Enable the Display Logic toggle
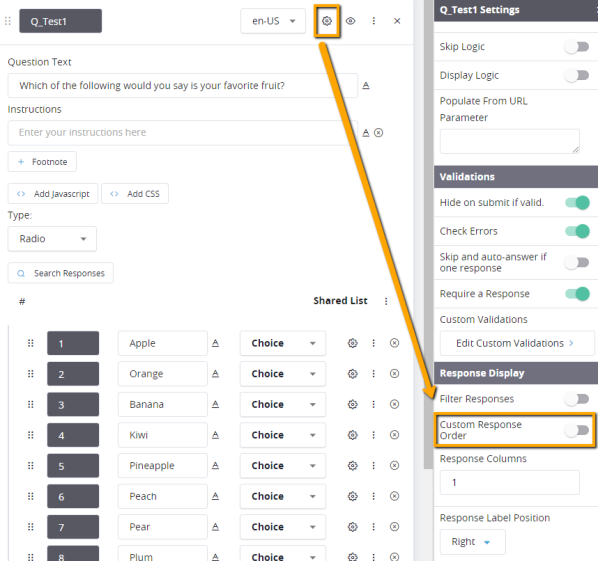The image size is (598, 561). point(577,76)
